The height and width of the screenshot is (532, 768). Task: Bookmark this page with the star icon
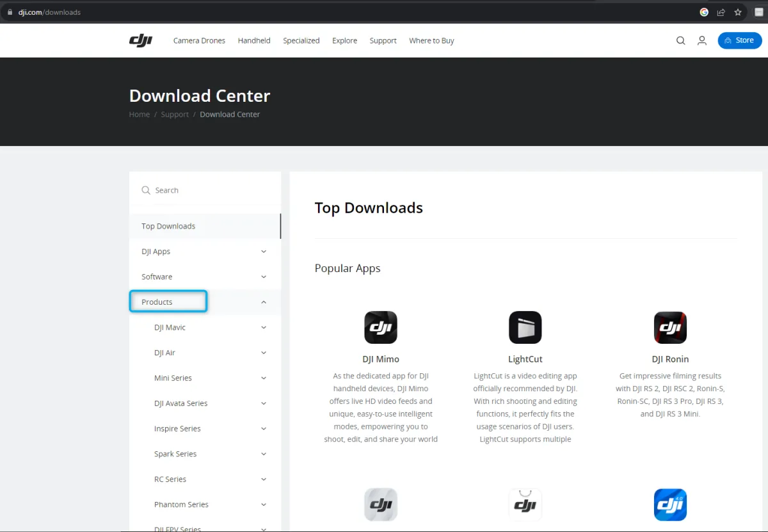(738, 12)
